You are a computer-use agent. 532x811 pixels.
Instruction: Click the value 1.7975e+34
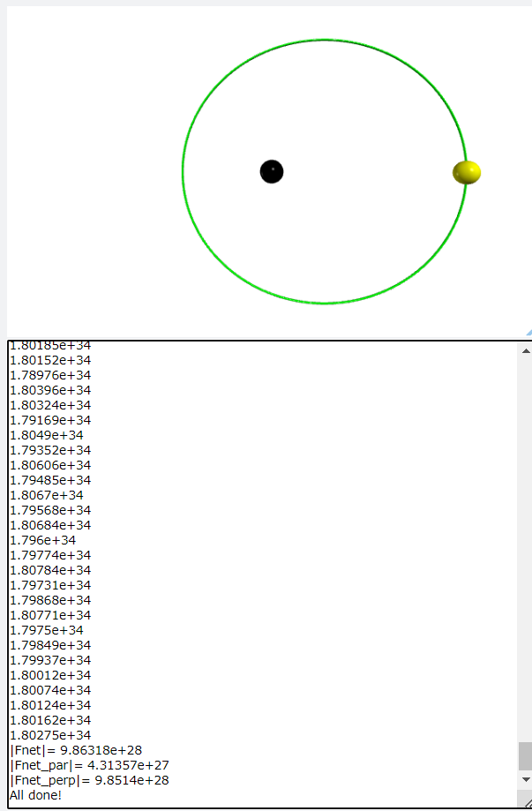coord(47,630)
